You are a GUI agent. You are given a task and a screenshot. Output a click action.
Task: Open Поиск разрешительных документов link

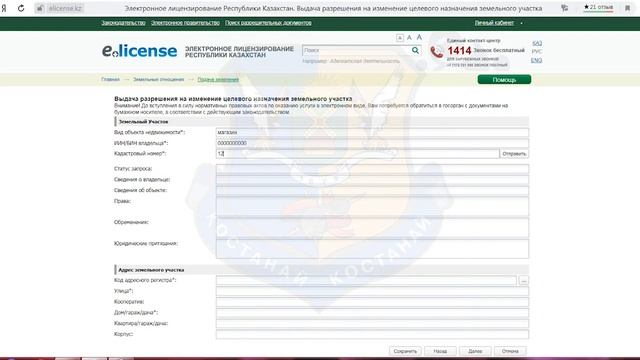(268, 23)
